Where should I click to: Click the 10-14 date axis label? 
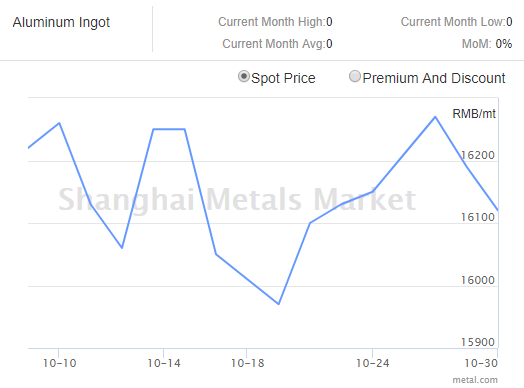tap(164, 363)
